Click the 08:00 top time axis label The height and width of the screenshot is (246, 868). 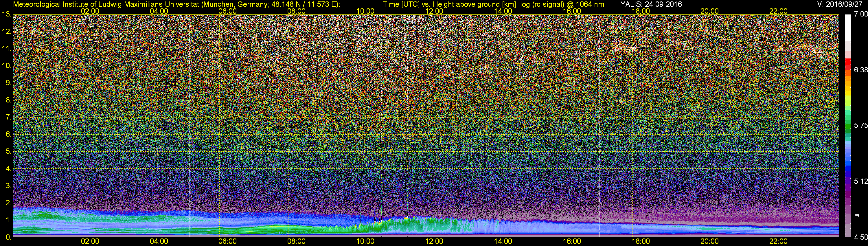point(296,11)
